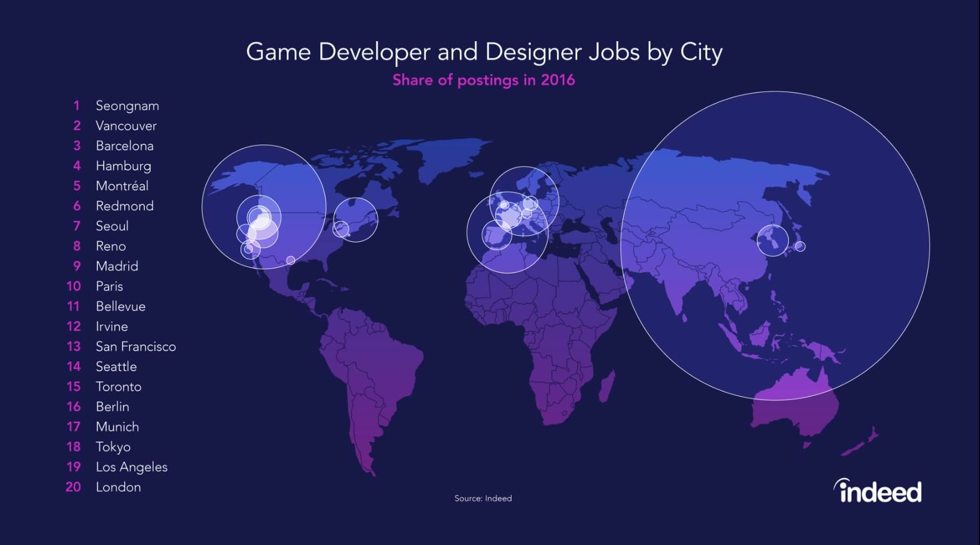980x545 pixels.
Task: Select "Seongnam" in the ranking list
Action: [x=127, y=106]
